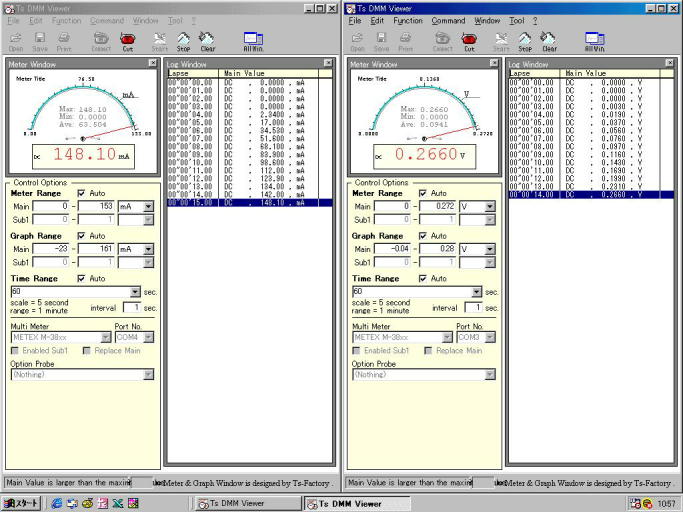Click Print icon in right DMM Viewer toolbar
683x512 pixels.
point(406,42)
